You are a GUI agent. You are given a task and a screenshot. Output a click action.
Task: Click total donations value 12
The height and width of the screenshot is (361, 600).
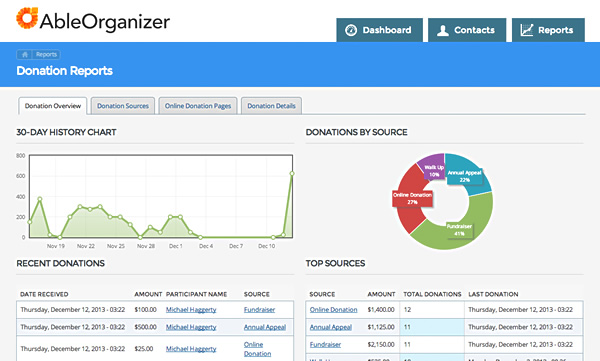point(407,309)
